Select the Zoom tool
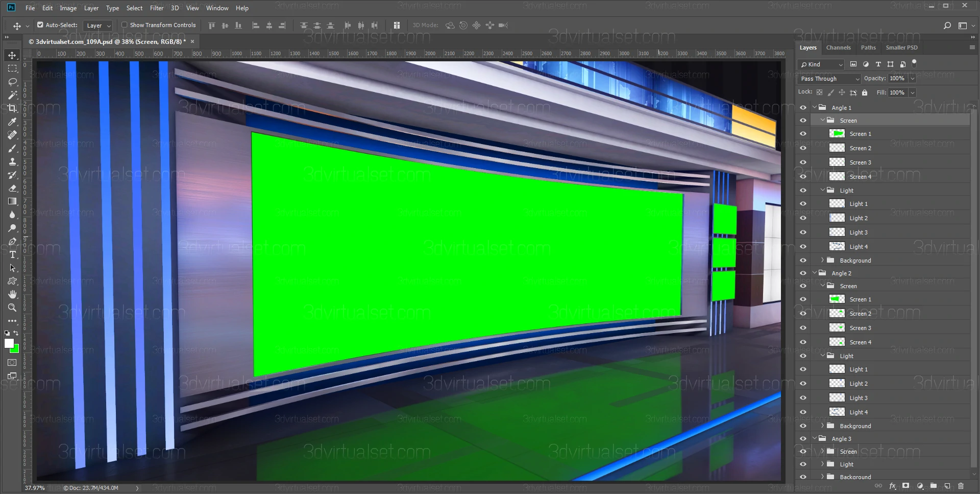 [12, 308]
